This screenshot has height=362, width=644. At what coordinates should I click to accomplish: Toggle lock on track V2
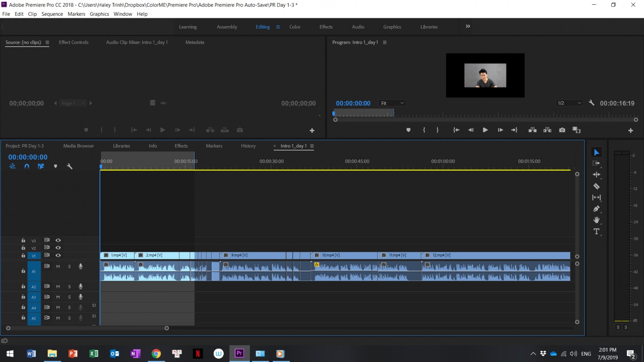(23, 248)
